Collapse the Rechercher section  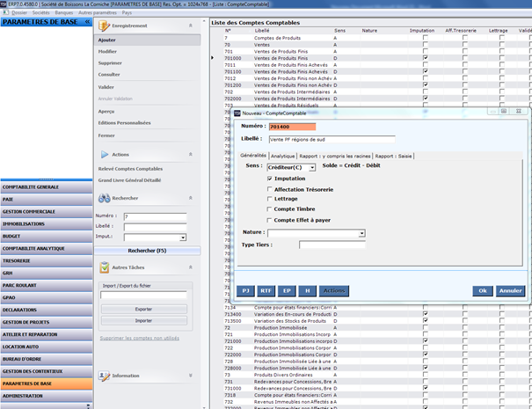pos(190,198)
